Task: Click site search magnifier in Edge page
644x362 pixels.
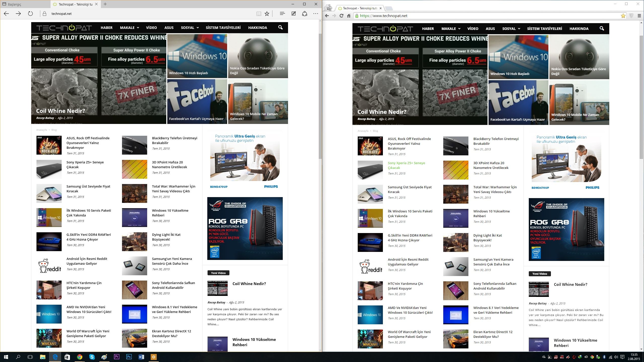Action: [280, 27]
